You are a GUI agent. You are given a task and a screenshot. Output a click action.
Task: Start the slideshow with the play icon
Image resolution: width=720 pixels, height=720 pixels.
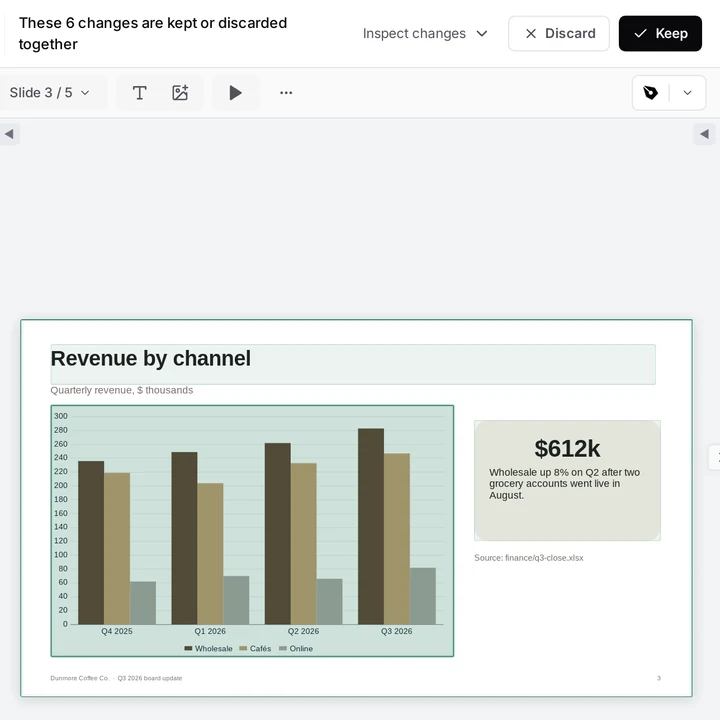coord(235,93)
